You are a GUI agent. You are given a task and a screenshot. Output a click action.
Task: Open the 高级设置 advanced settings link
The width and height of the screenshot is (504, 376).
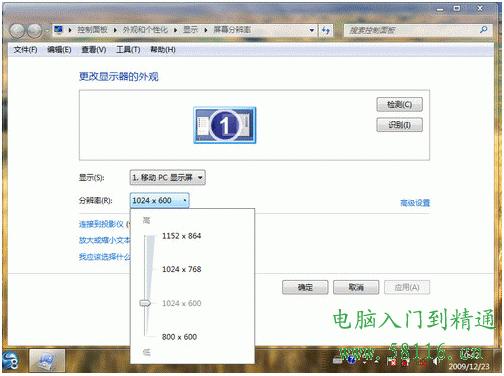[x=415, y=203]
